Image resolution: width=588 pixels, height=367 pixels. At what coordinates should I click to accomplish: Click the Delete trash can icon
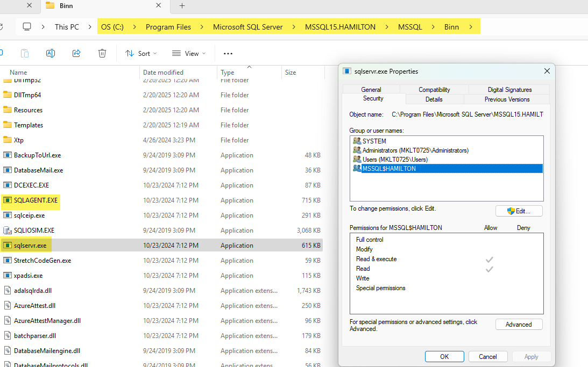102,53
